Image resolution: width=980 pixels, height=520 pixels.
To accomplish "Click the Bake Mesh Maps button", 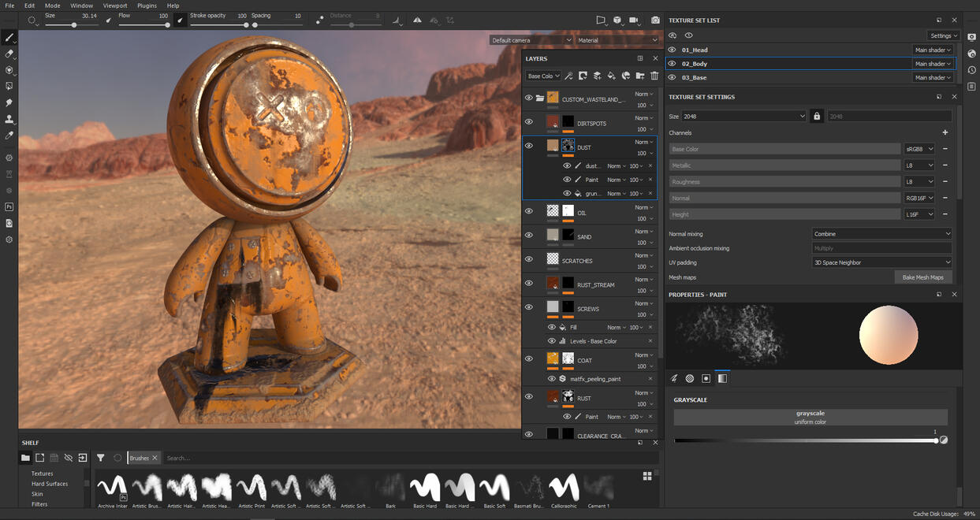I will tap(922, 277).
